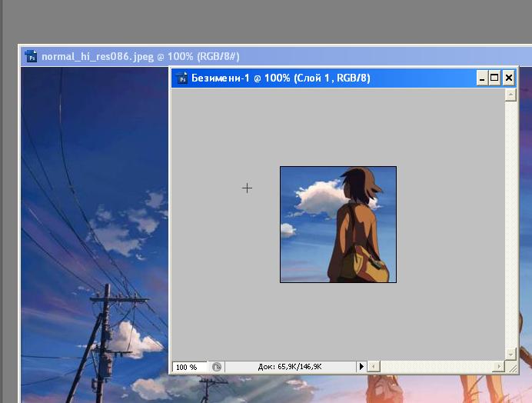Viewport: 532px width, 403px height.
Task: Click the vertical scrollbar up arrow in Безимени-1
Action: (510, 95)
